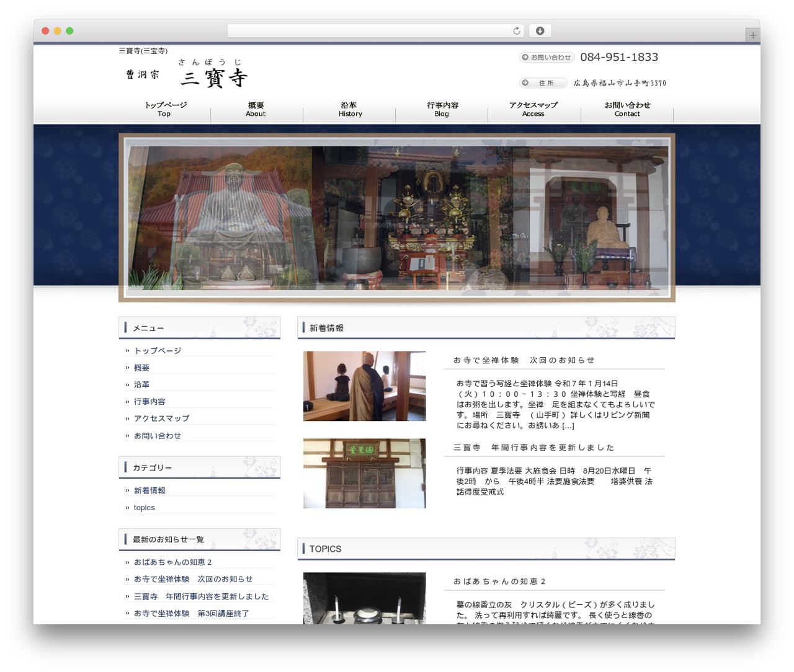Image resolution: width=794 pixels, height=672 pixels.
Task: Select アクセスマップ in sidebar menu
Action: [x=161, y=418]
